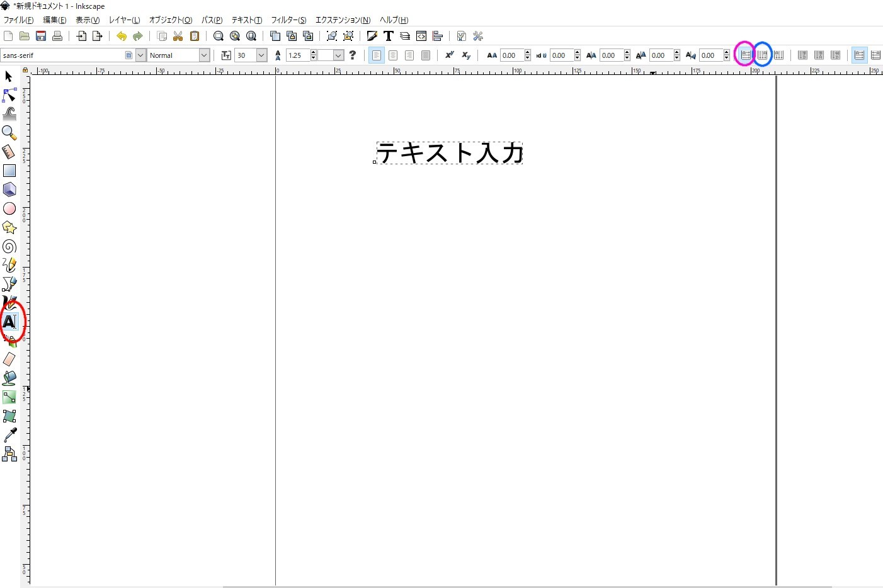883x588 pixels.
Task: Toggle superscript formatting
Action: tap(450, 55)
